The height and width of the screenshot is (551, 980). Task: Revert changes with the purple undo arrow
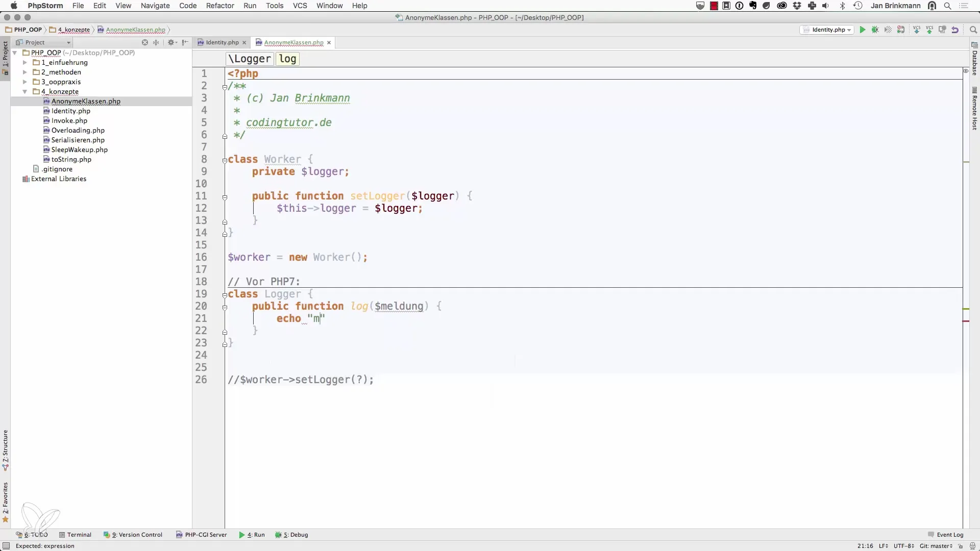tap(955, 30)
